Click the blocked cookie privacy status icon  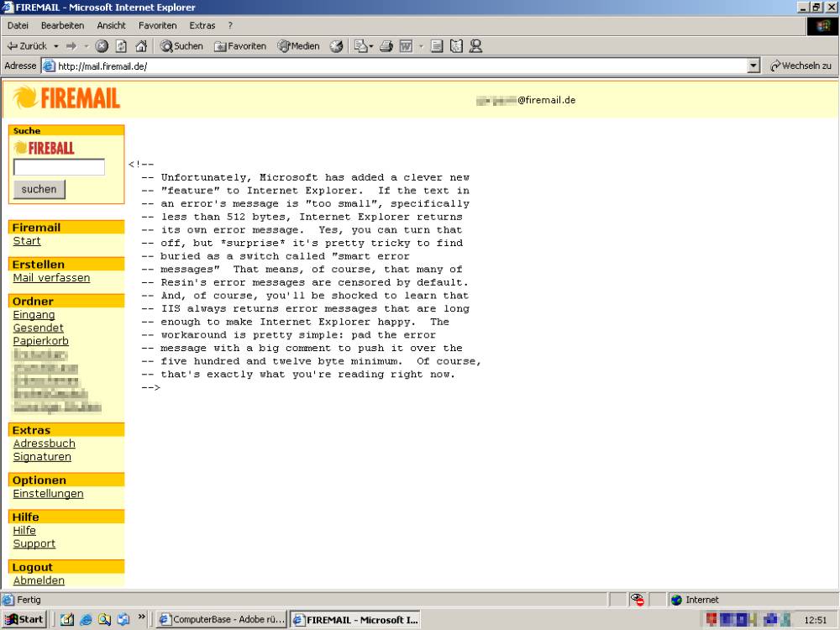point(637,600)
